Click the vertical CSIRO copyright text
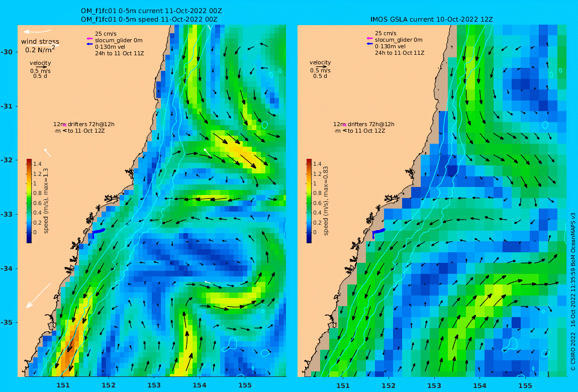 coord(573,292)
